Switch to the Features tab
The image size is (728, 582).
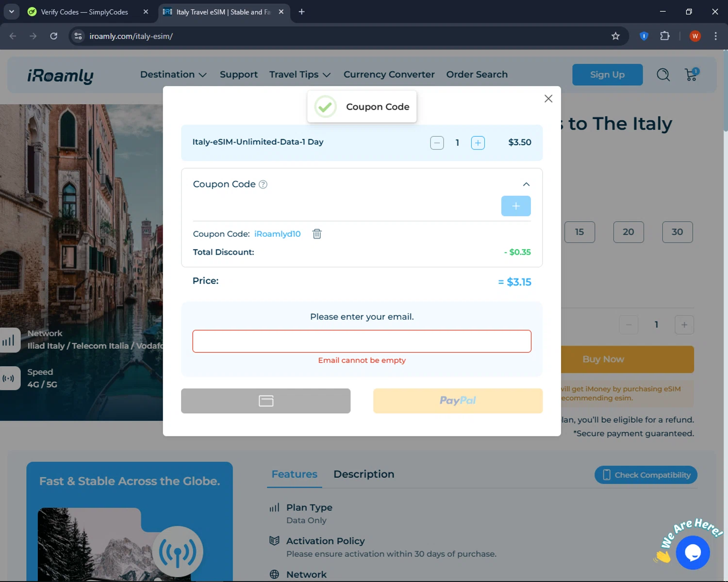[295, 474]
